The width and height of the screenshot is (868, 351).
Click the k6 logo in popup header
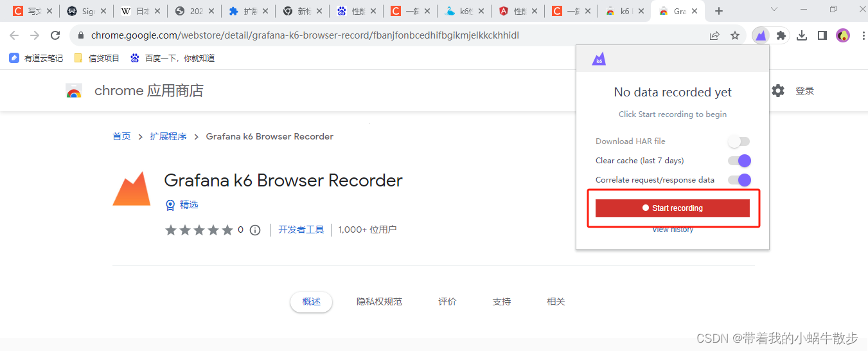point(599,59)
